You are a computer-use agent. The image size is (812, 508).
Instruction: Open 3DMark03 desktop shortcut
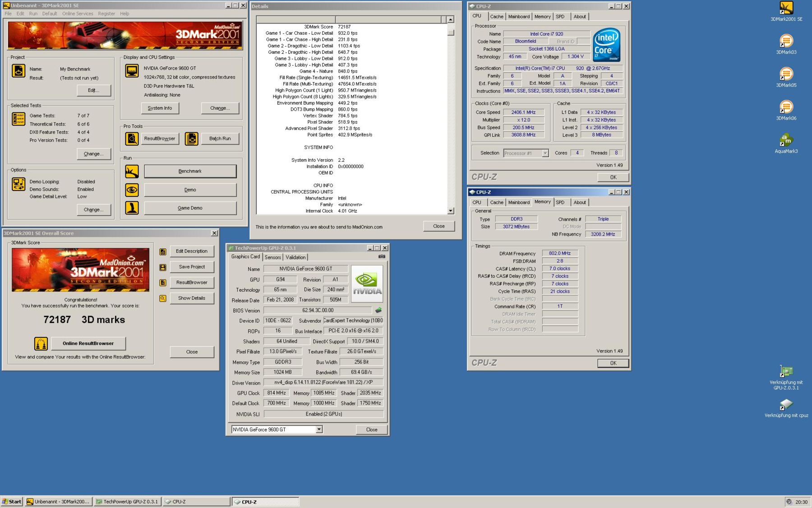tap(786, 44)
